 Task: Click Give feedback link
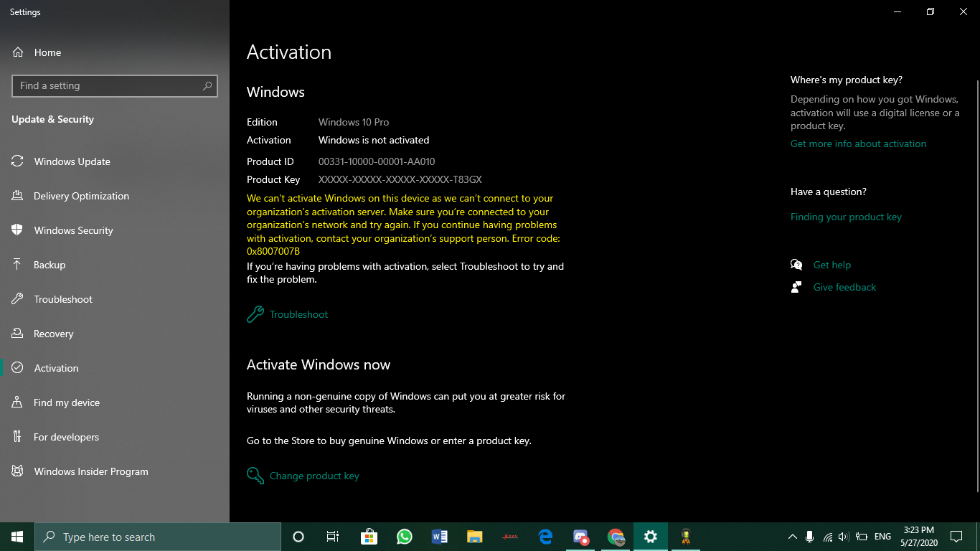point(844,287)
